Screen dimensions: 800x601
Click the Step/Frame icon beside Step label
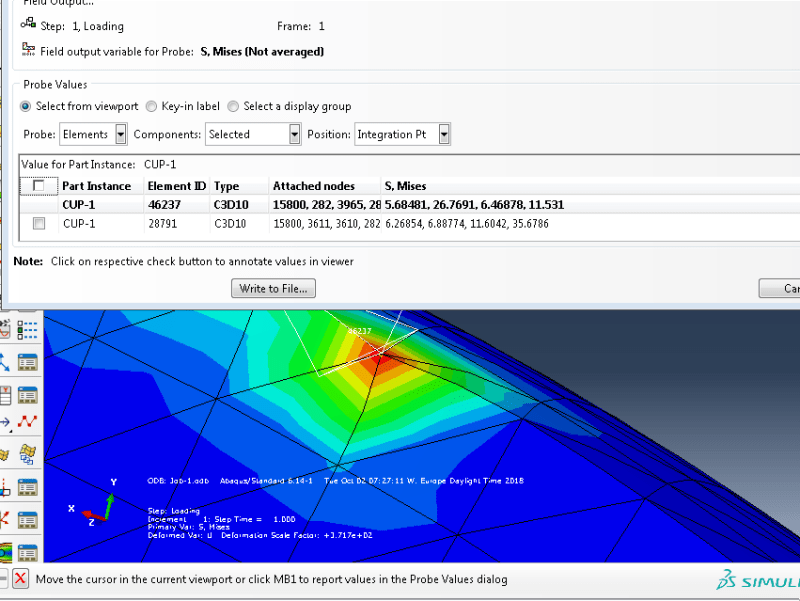click(28, 23)
